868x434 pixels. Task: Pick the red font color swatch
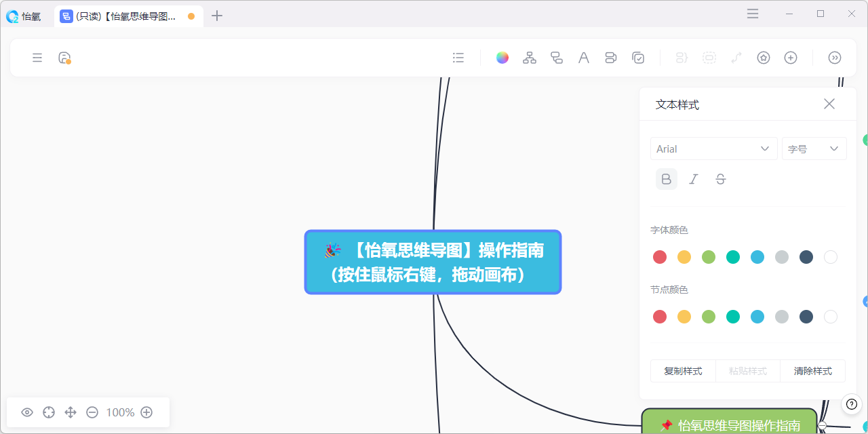pos(660,257)
